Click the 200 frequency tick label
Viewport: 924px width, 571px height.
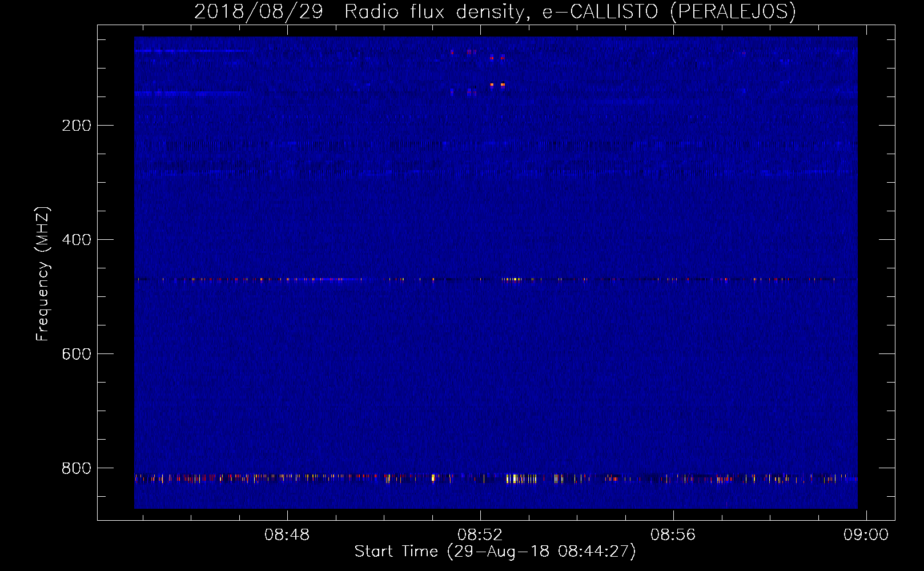pos(77,126)
